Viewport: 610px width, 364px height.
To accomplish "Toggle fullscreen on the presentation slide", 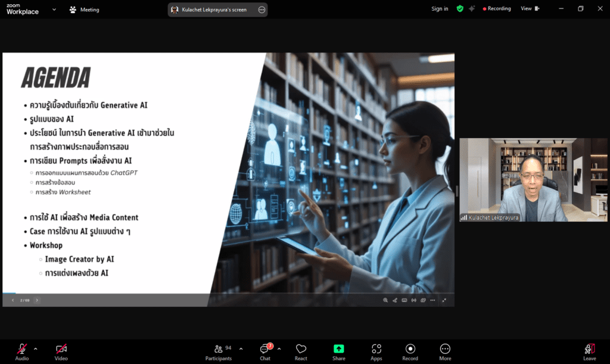I will (444, 300).
